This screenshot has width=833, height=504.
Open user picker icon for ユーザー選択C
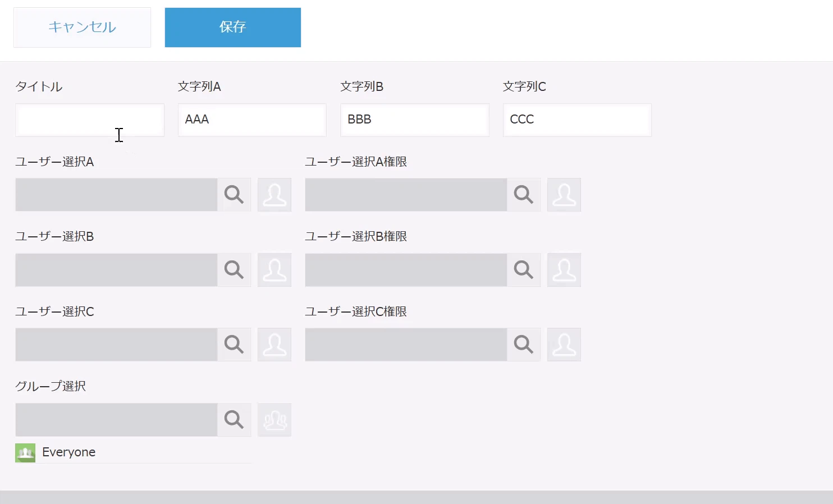(x=274, y=345)
